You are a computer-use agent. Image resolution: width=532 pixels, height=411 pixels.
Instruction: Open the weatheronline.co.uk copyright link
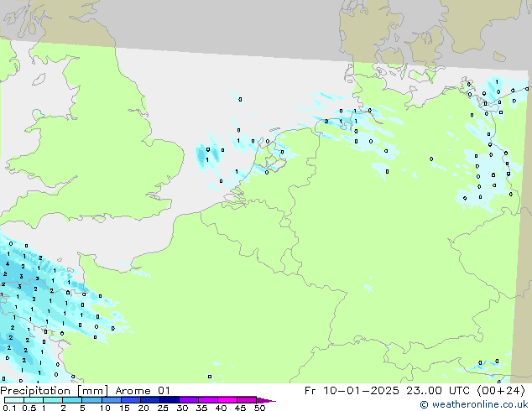(474, 404)
